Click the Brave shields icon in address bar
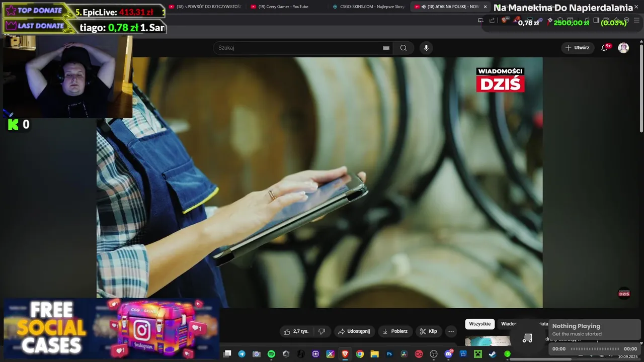644x362 pixels. pos(504,20)
